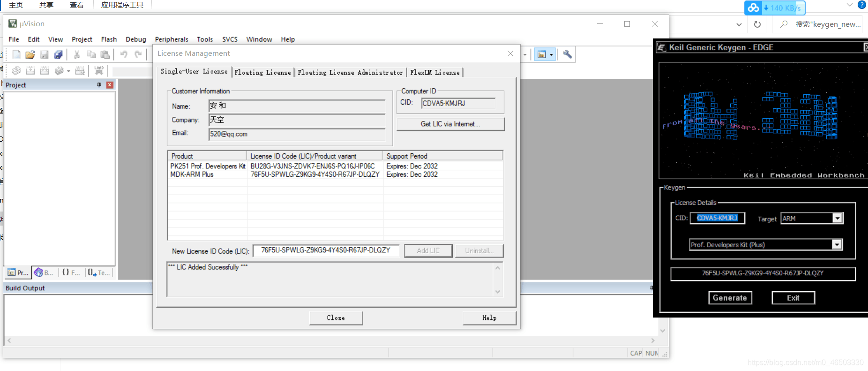
Task: Click the Product column header
Action: coord(207,156)
